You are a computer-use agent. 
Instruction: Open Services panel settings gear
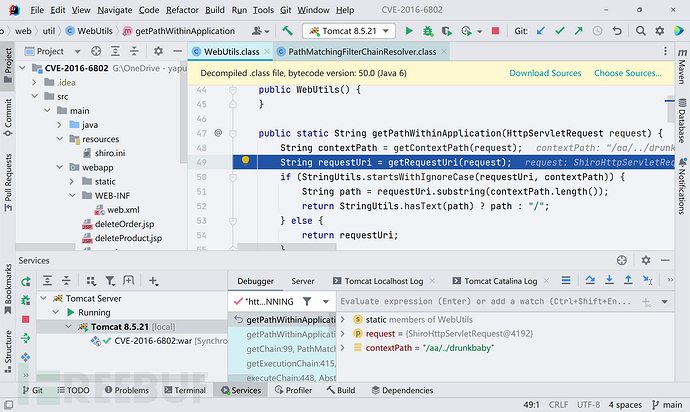646,260
